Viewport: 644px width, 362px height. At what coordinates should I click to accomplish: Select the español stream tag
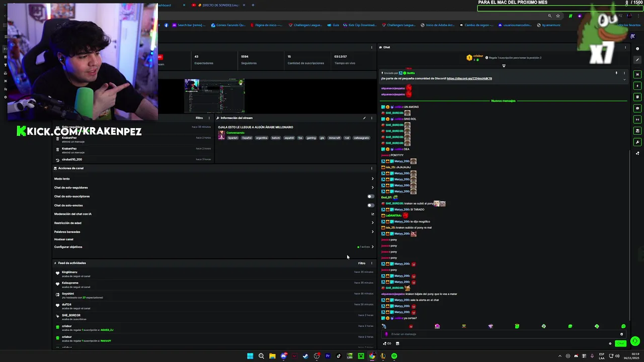pos(289,138)
